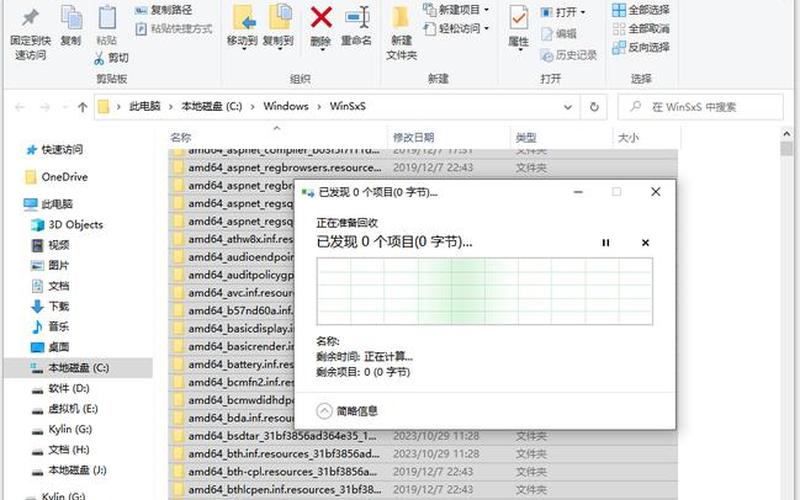Click Edit (编辑) in the ribbon
The width and height of the screenshot is (800, 500).
pyautogui.click(x=559, y=34)
